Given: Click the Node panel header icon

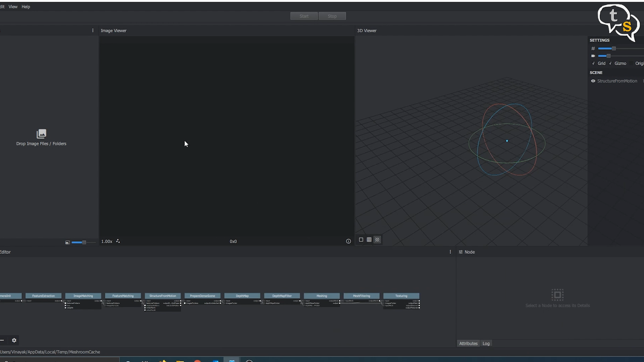Looking at the screenshot, I should (x=461, y=252).
